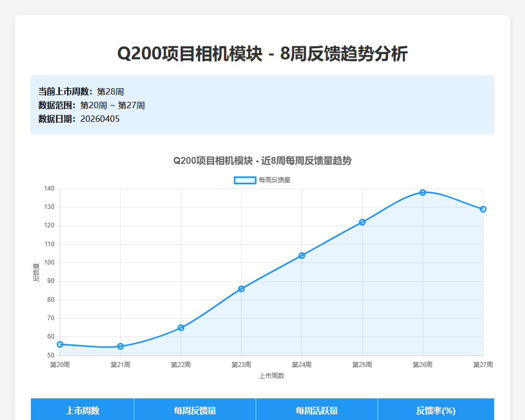Click the 当前上市周数 第28周 line
Image resolution: width=525 pixels, height=420 pixels.
pyautogui.click(x=81, y=91)
